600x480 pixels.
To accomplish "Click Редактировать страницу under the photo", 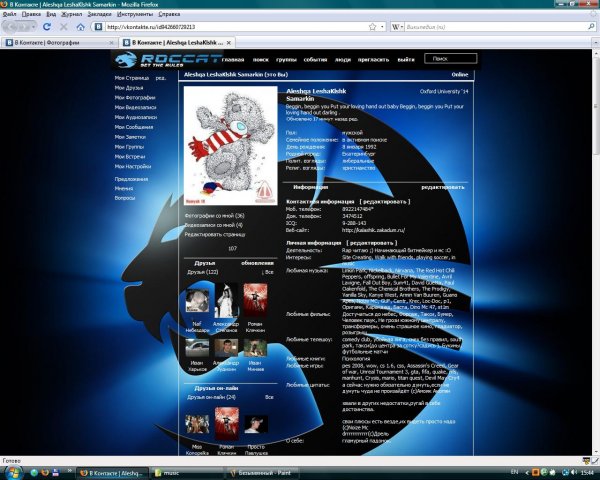I will pos(215,234).
